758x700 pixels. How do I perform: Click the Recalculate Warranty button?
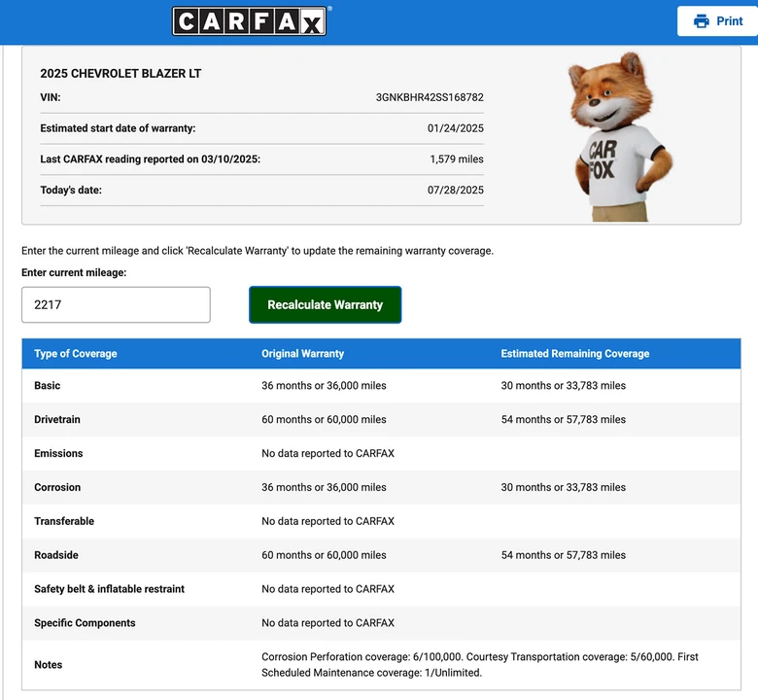point(325,304)
